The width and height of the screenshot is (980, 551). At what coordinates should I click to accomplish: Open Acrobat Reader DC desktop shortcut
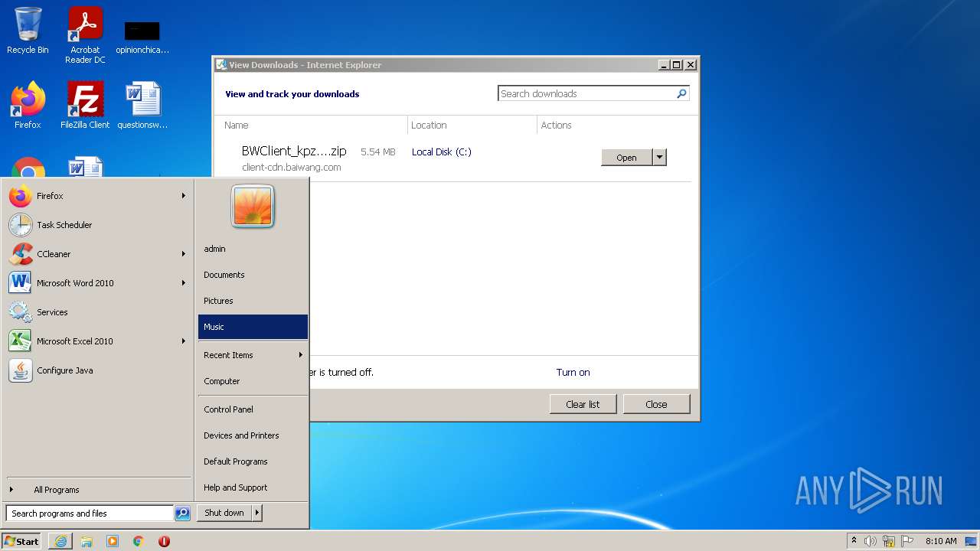(85, 35)
